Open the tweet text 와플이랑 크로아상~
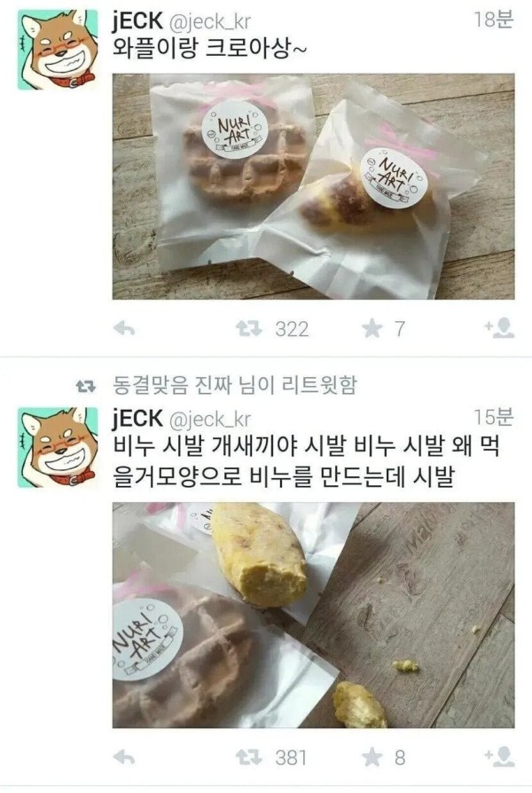532x793 pixels. [x=209, y=50]
